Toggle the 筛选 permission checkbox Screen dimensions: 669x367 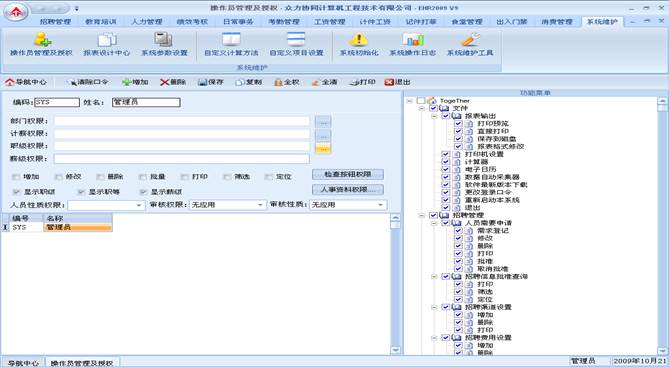[227, 177]
